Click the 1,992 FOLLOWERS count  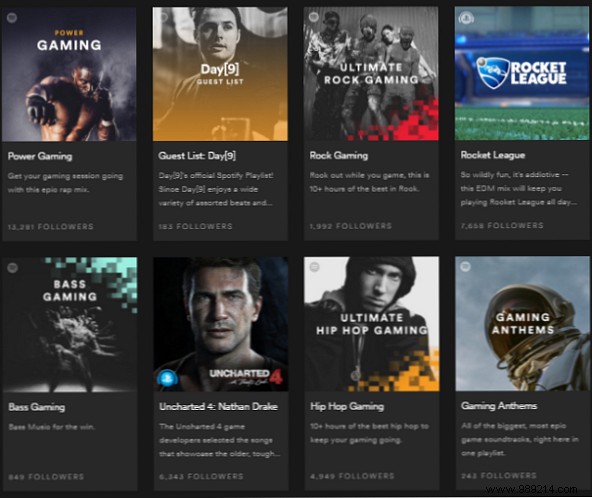coord(351,226)
